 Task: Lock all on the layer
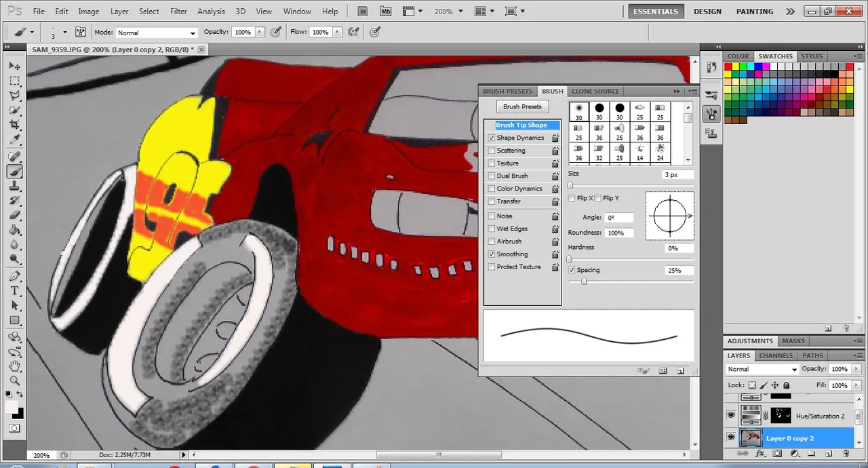coord(786,385)
